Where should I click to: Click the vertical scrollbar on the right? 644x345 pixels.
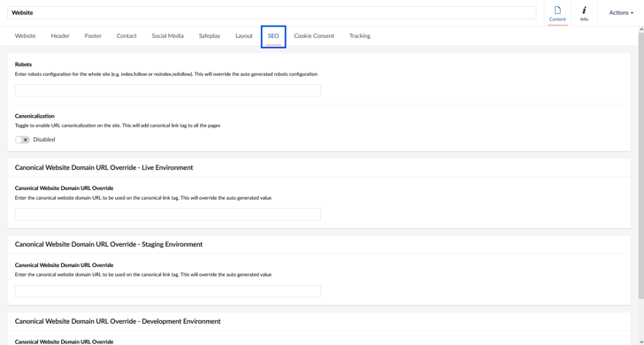click(641, 165)
